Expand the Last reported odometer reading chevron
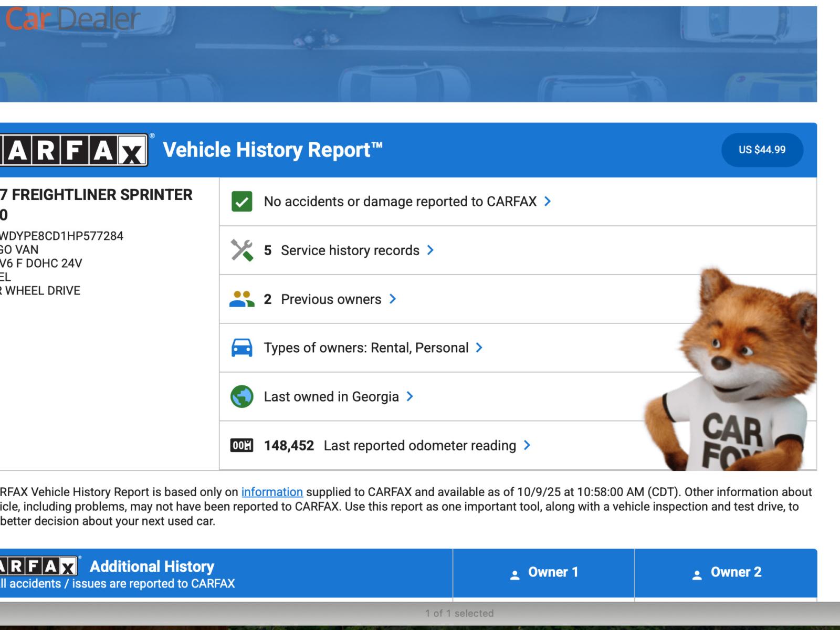The image size is (840, 630). (x=527, y=446)
